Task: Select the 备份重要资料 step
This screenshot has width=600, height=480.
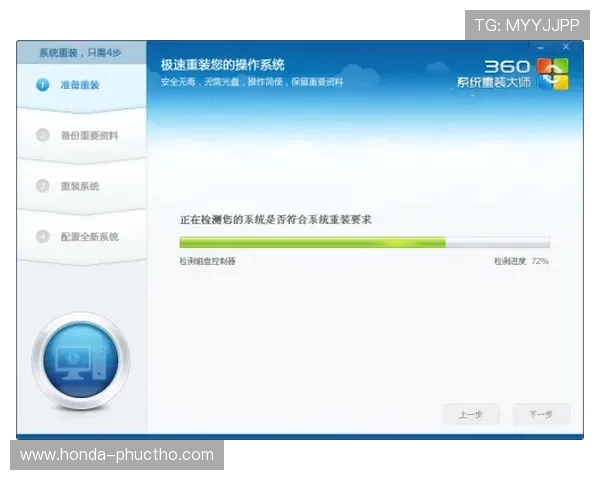Action: click(82, 137)
